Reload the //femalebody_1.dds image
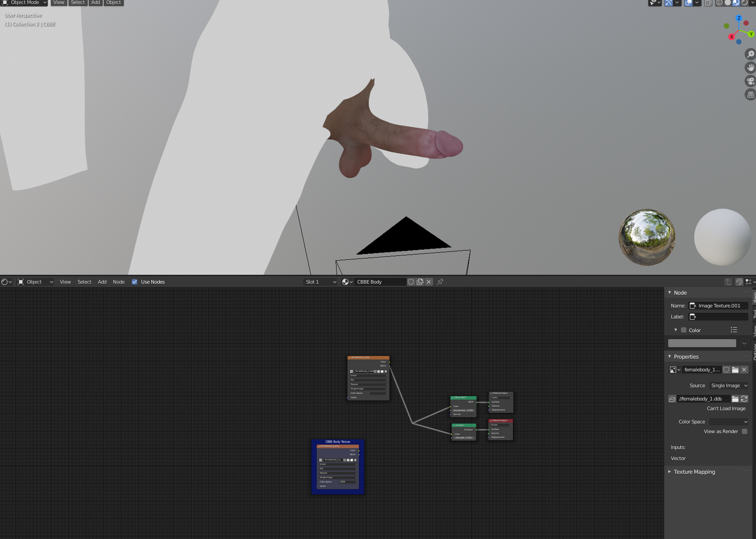756x539 pixels. [x=744, y=399]
